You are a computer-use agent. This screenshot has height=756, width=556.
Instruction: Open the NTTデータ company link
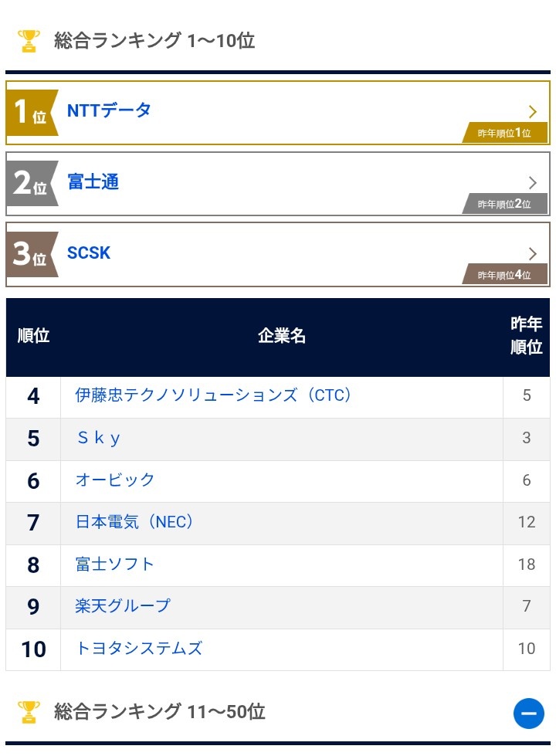pyautogui.click(x=109, y=110)
